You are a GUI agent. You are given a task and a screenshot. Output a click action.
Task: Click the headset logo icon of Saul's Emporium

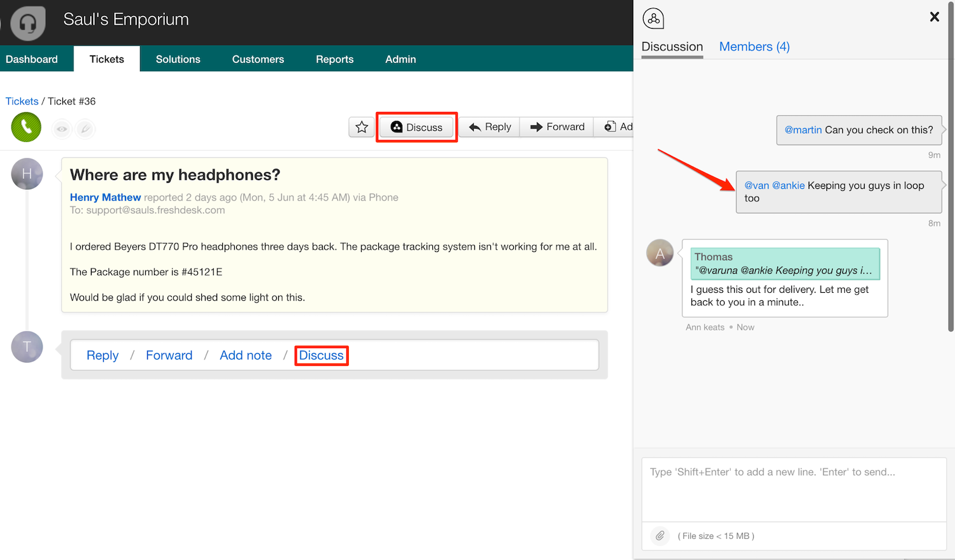click(x=28, y=23)
